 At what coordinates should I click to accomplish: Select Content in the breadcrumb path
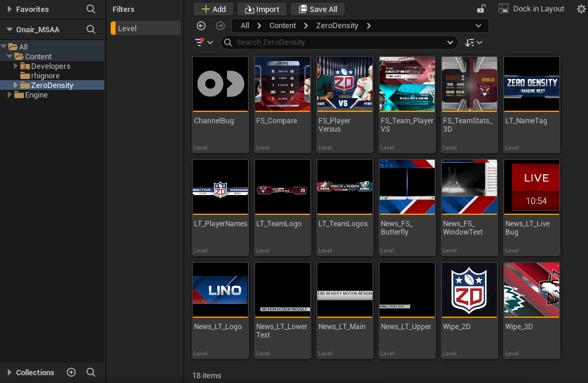click(283, 26)
